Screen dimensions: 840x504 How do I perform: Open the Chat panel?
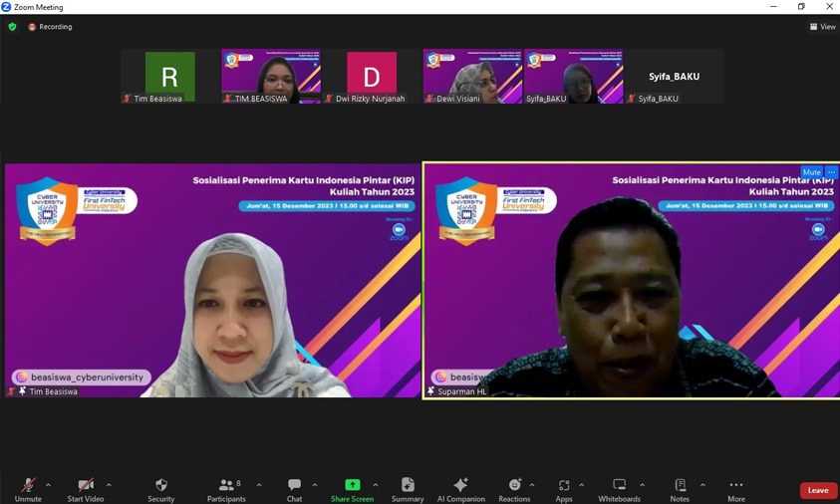click(294, 490)
